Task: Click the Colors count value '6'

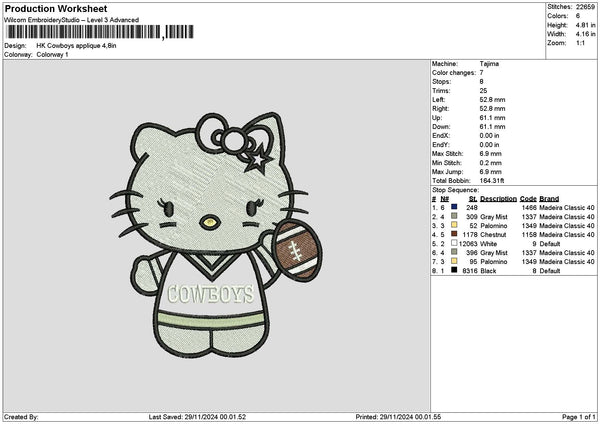Action: [577, 16]
